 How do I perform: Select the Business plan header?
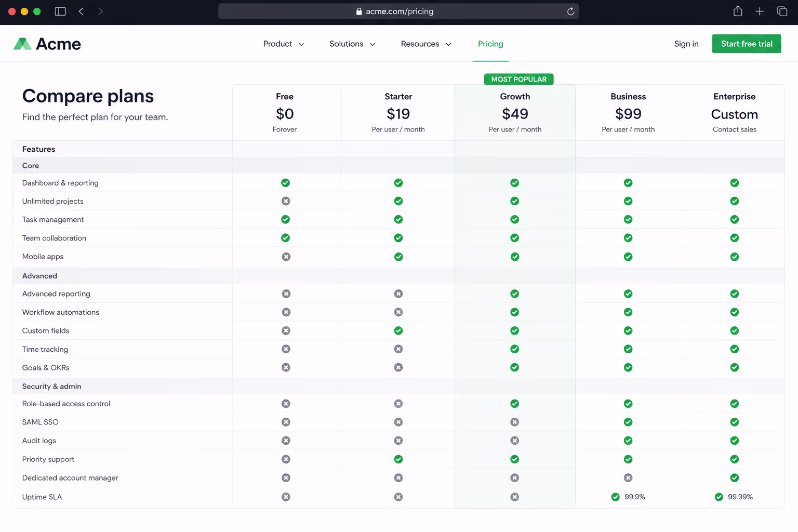point(628,97)
